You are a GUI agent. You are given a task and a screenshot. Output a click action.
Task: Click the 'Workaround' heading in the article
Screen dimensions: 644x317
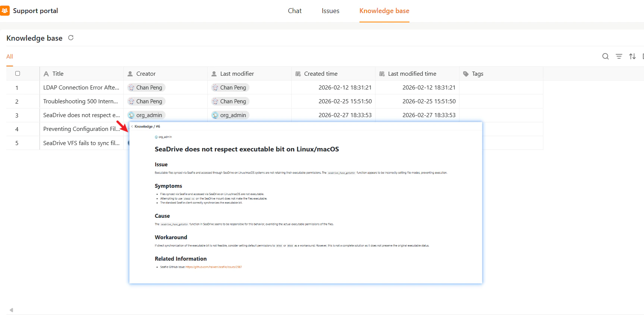pyautogui.click(x=171, y=237)
